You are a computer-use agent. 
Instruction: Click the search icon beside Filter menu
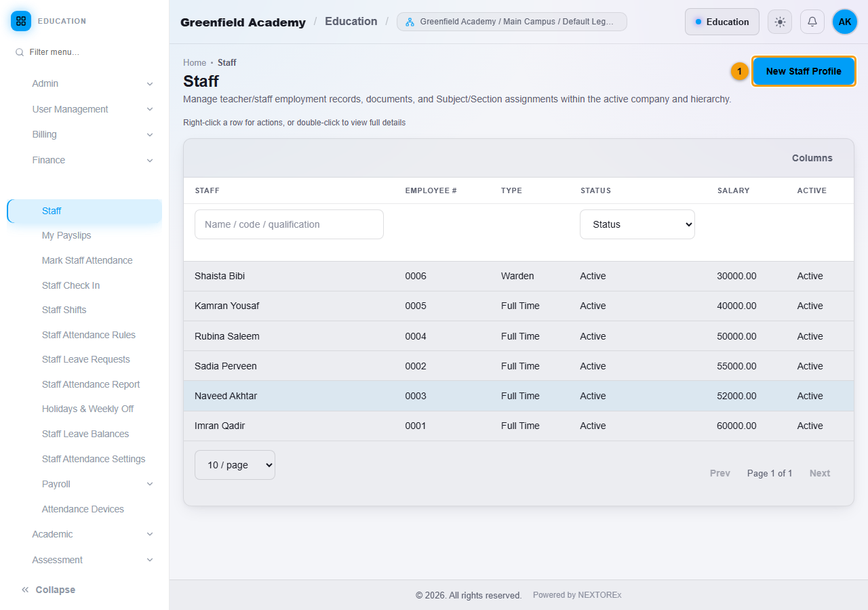pyautogui.click(x=20, y=52)
